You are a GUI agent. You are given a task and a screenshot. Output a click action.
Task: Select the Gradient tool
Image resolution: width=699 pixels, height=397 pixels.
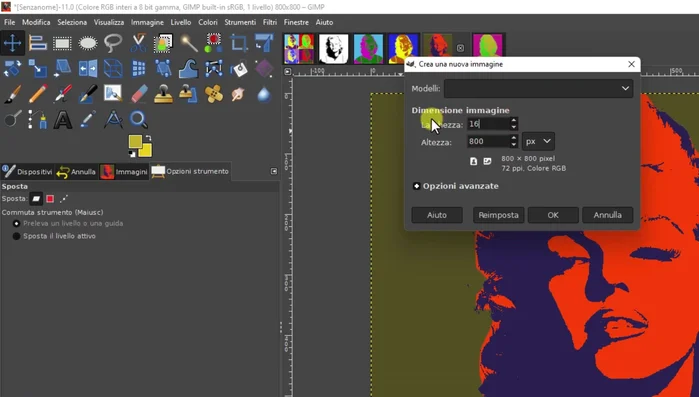[x=264, y=69]
